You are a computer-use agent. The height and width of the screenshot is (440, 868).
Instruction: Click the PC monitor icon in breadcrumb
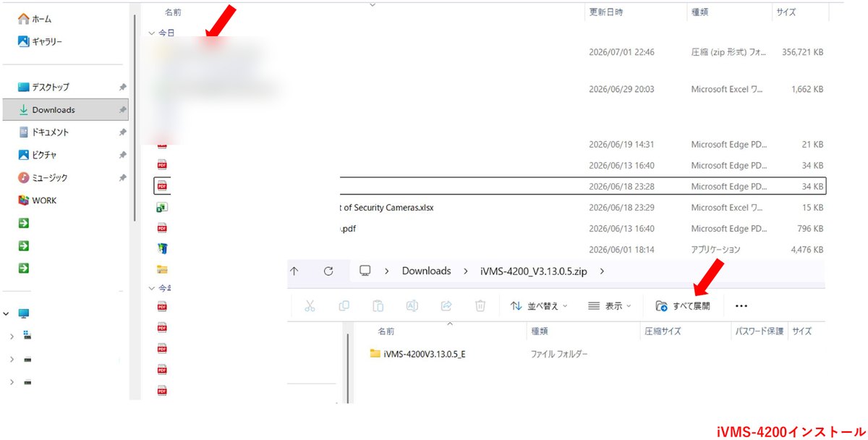click(365, 271)
